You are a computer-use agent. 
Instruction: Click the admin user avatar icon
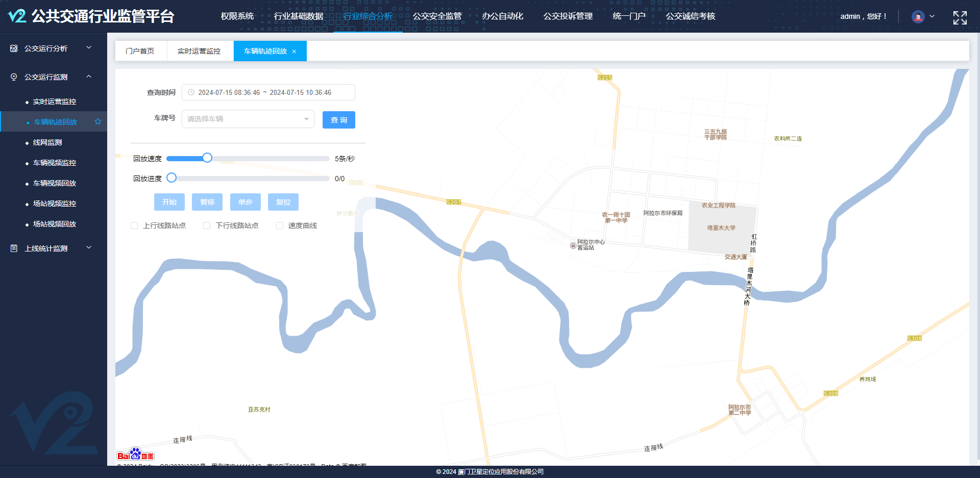[x=918, y=17]
